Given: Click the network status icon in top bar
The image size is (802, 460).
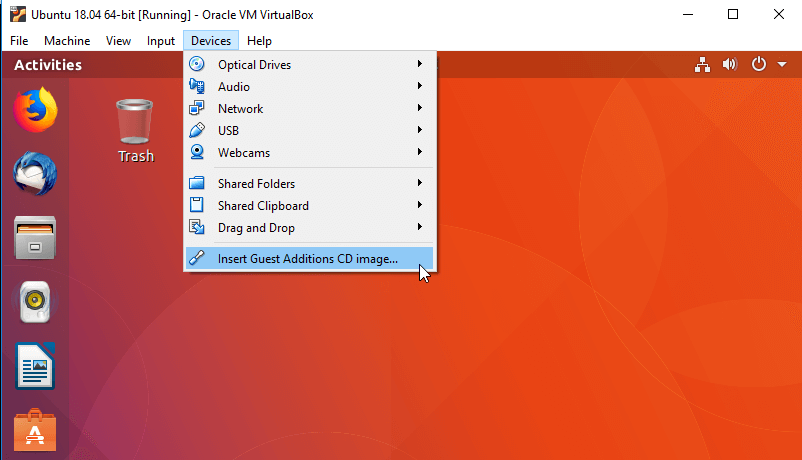Looking at the screenshot, I should 702,64.
